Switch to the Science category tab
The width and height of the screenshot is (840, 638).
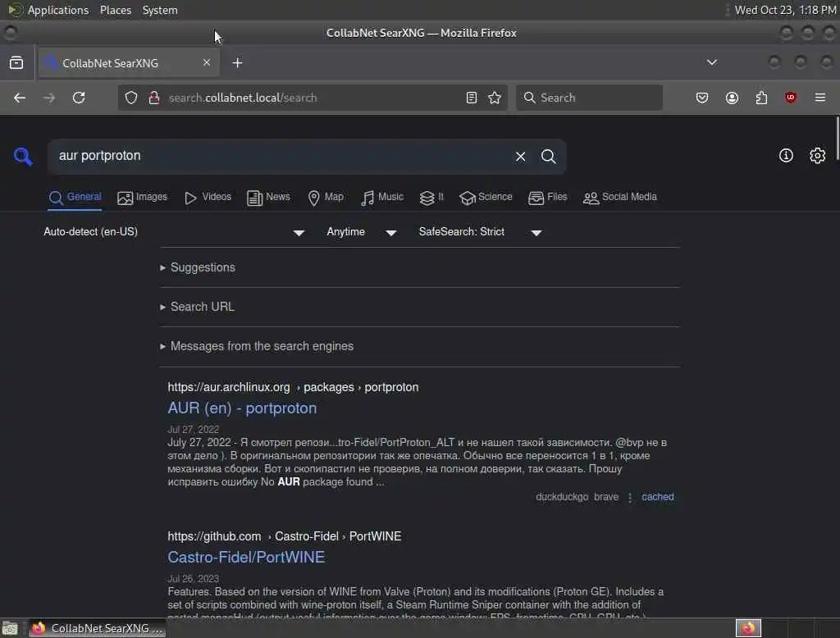(x=486, y=197)
